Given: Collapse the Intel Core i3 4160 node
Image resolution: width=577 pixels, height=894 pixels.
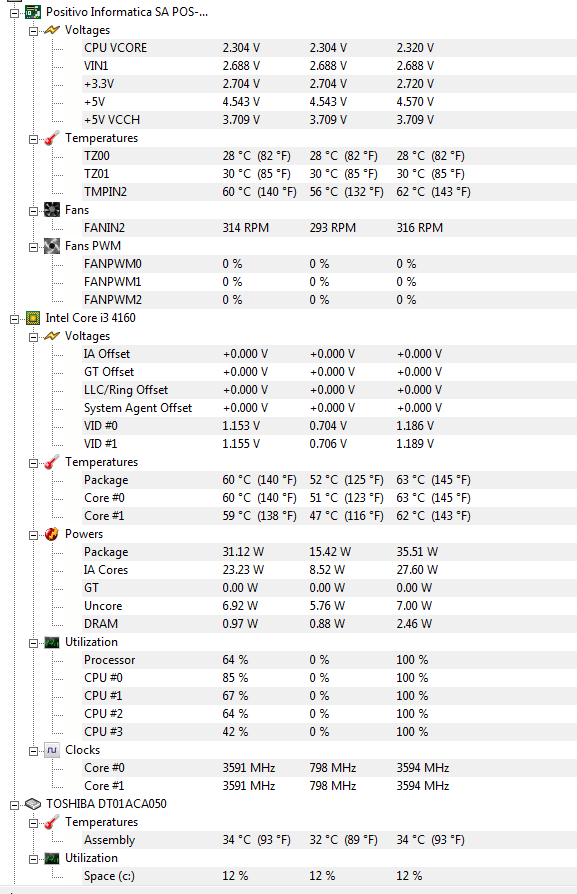Looking at the screenshot, I should 14,319.
